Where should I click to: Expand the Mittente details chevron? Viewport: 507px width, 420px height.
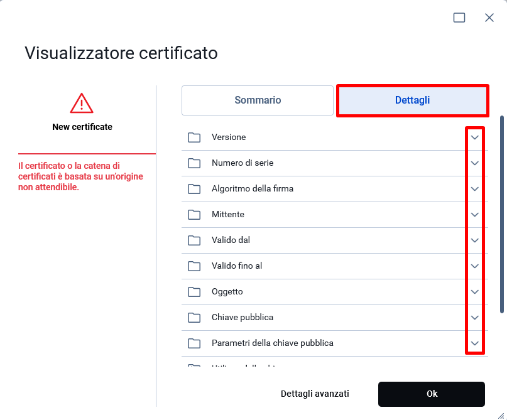pos(475,215)
